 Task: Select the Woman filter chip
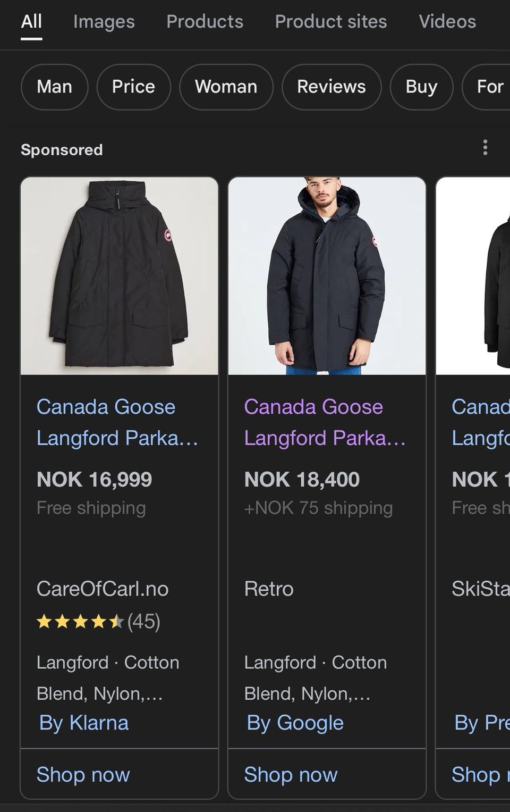click(x=226, y=87)
